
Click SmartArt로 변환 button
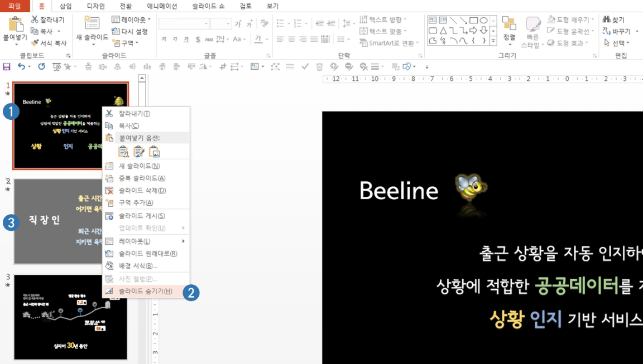pyautogui.click(x=388, y=42)
